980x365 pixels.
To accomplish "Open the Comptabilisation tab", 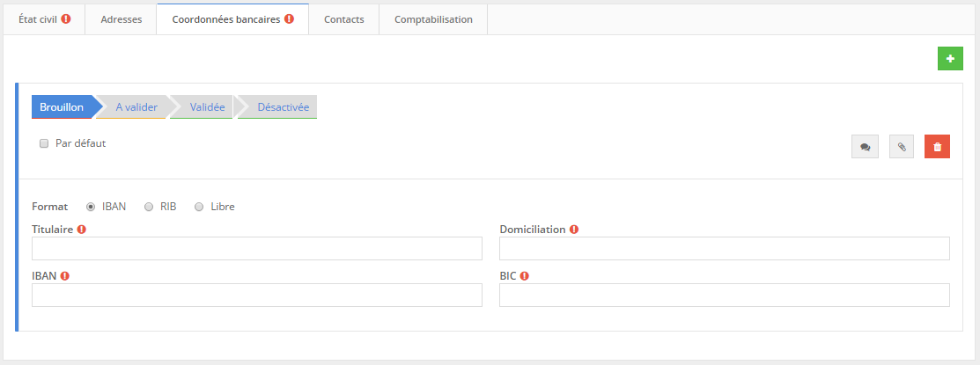I will 433,19.
